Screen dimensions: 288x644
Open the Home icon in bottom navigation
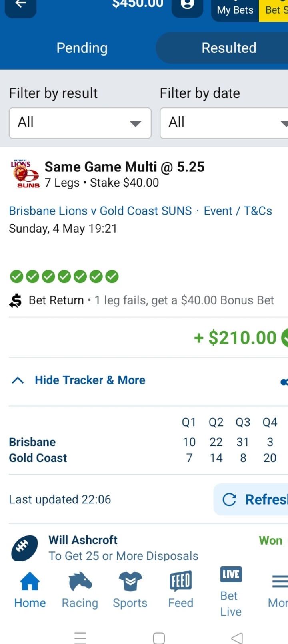30,581
